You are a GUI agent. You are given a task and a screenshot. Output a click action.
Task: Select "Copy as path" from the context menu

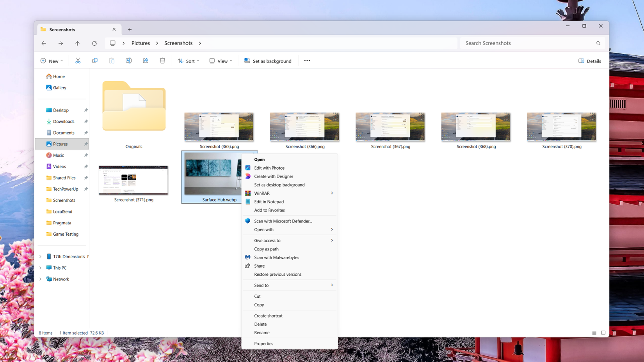(266, 249)
